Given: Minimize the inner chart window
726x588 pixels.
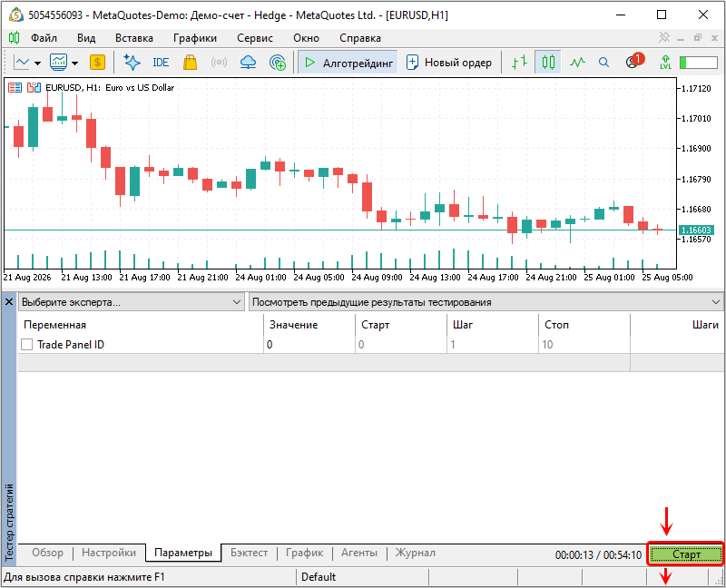Looking at the screenshot, I should [681, 38].
